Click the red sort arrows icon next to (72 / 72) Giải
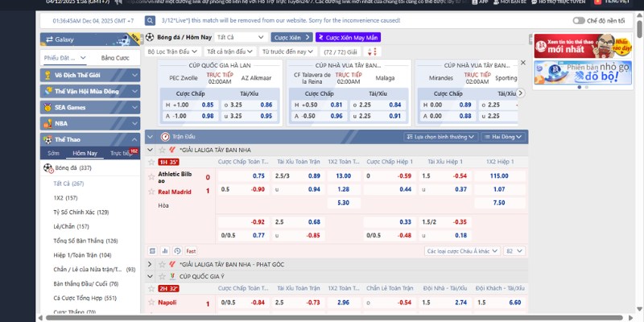 point(372,52)
